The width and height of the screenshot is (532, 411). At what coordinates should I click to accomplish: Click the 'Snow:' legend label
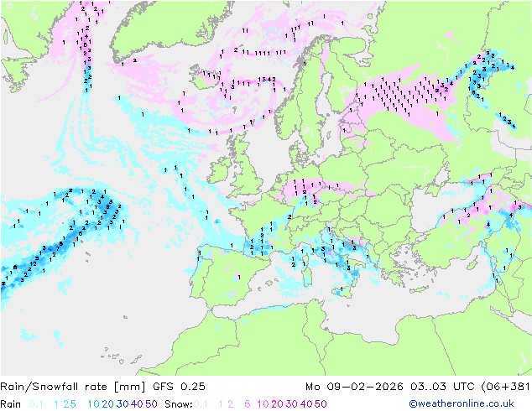click(x=179, y=404)
